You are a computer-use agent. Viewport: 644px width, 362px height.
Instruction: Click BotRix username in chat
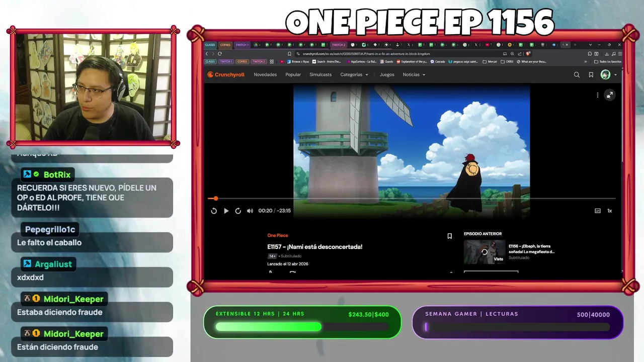click(57, 174)
